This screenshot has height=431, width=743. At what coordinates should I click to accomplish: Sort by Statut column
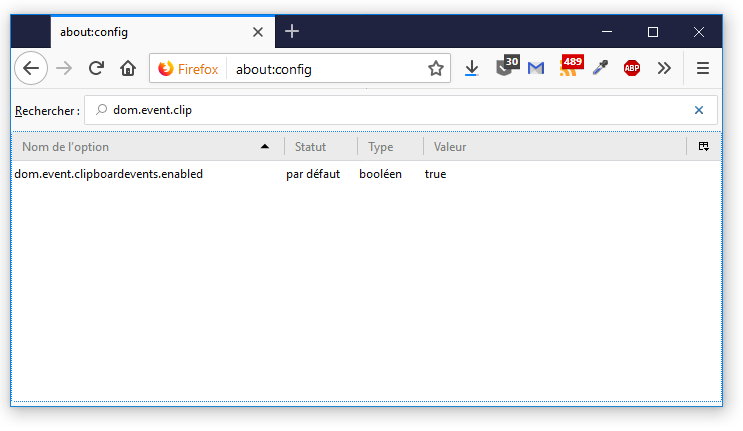click(x=321, y=147)
